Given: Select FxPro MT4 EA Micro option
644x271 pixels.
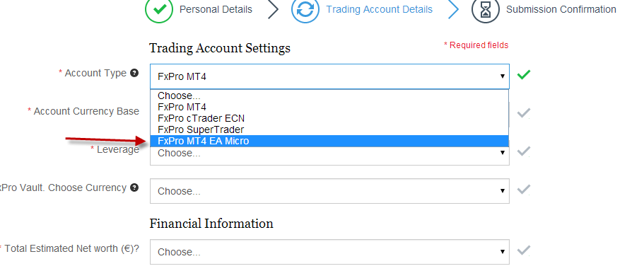Looking at the screenshot, I should coord(329,141).
